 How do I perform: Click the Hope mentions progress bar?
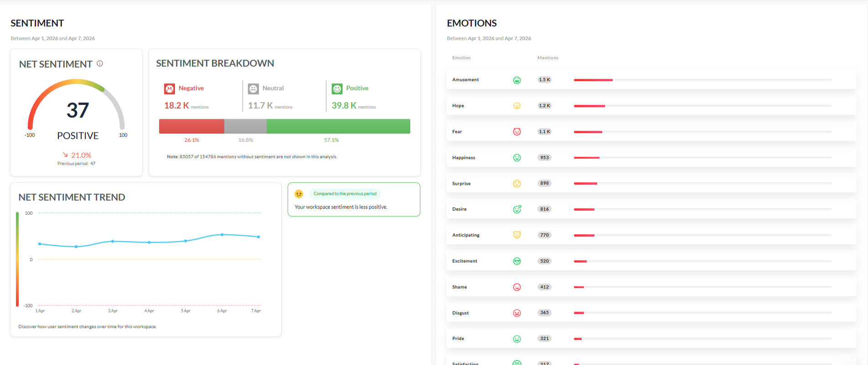coord(703,106)
